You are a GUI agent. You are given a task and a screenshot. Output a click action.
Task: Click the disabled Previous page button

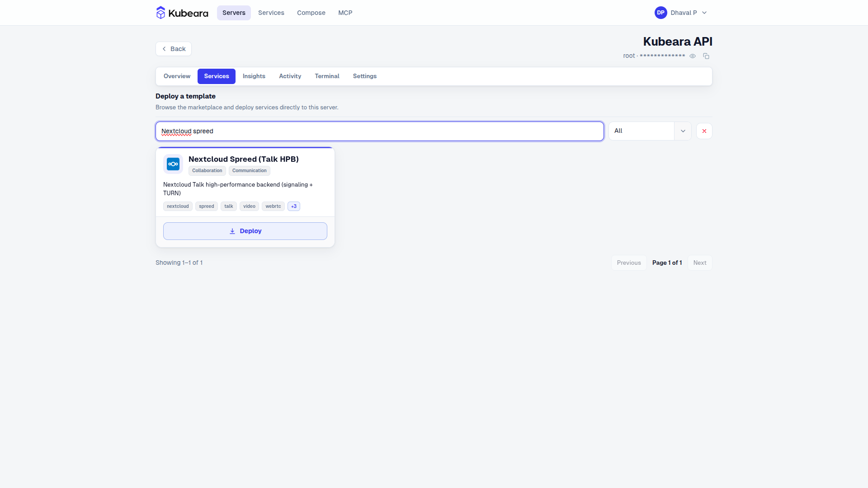click(629, 263)
